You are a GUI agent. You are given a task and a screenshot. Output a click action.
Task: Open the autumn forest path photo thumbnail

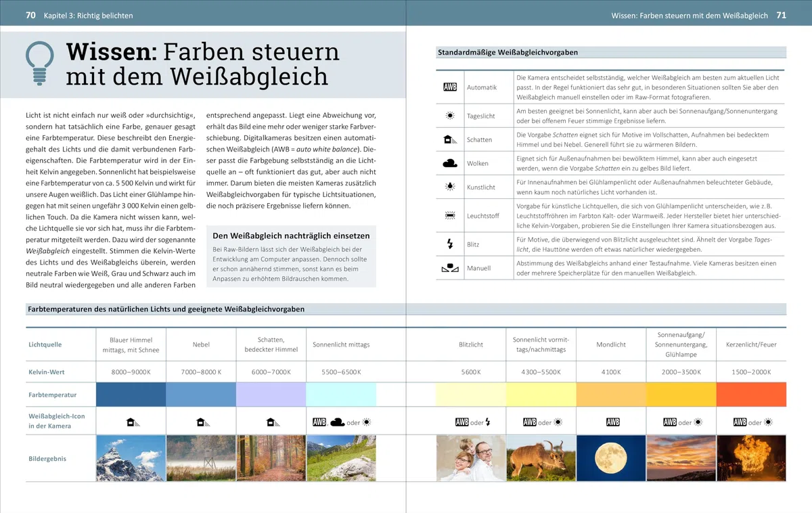tap(271, 458)
